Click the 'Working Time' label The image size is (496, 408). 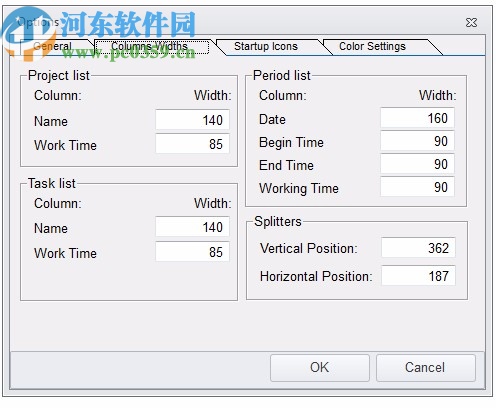pyautogui.click(x=299, y=189)
